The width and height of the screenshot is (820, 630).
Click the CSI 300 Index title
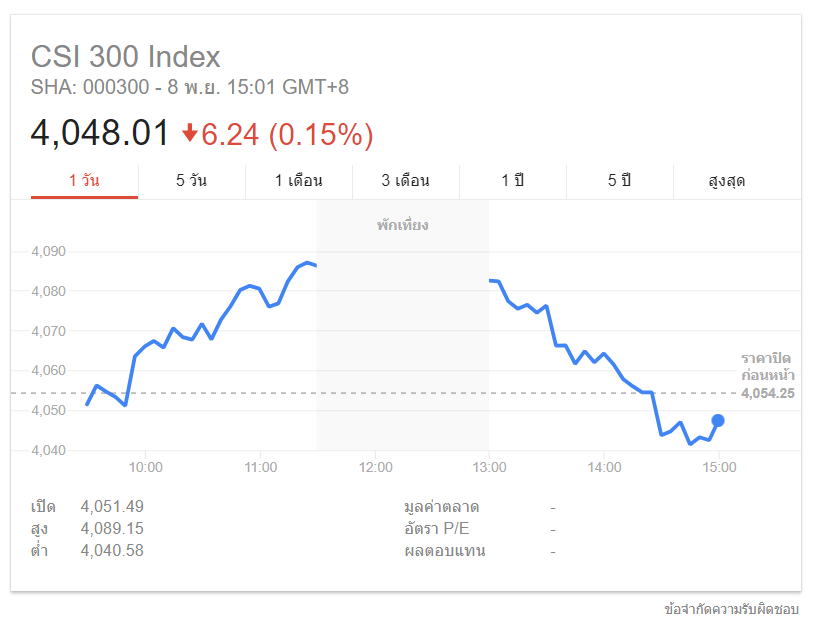[126, 56]
